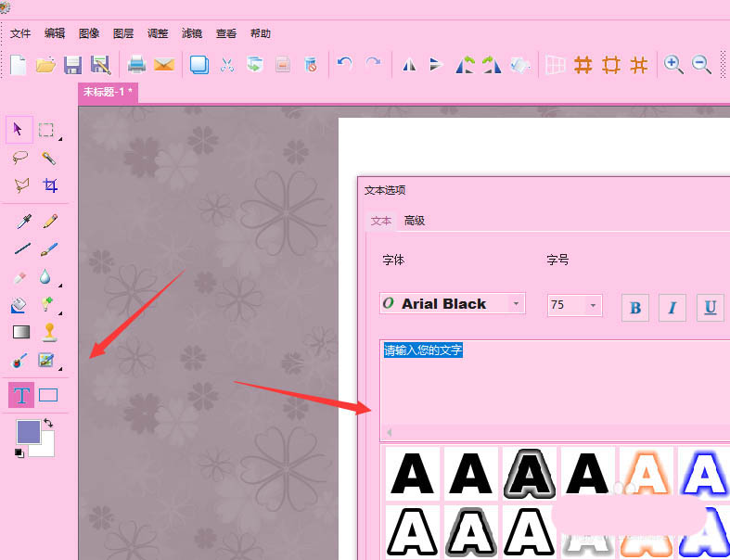730x560 pixels.
Task: Open the 图层 menu
Action: (x=123, y=33)
